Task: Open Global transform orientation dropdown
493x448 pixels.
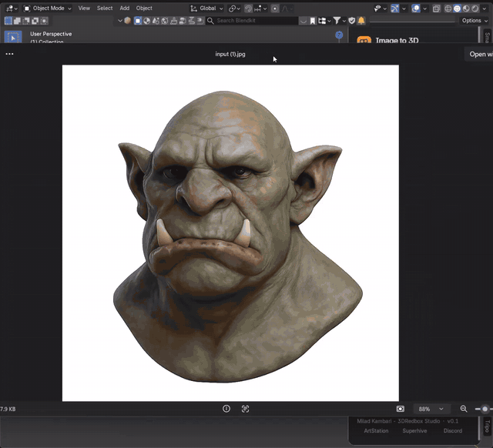Action: pos(207,8)
